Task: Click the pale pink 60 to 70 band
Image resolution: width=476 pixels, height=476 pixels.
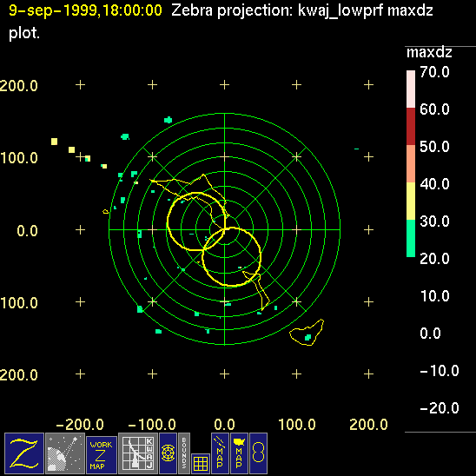Action: click(411, 89)
